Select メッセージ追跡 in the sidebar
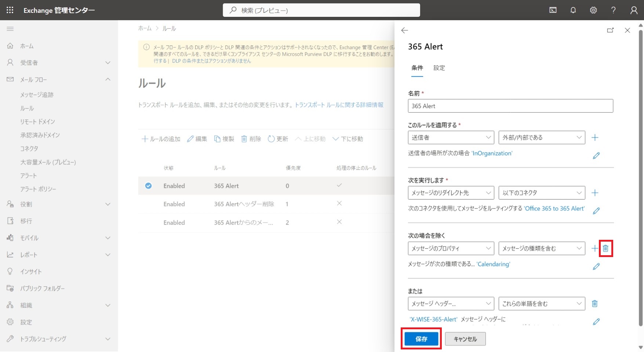 [37, 95]
